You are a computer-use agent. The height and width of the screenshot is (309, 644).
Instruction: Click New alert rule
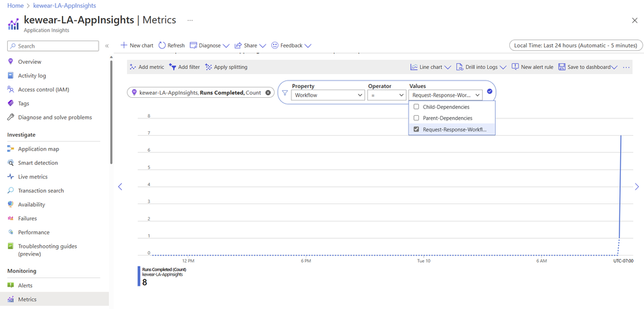(x=532, y=67)
